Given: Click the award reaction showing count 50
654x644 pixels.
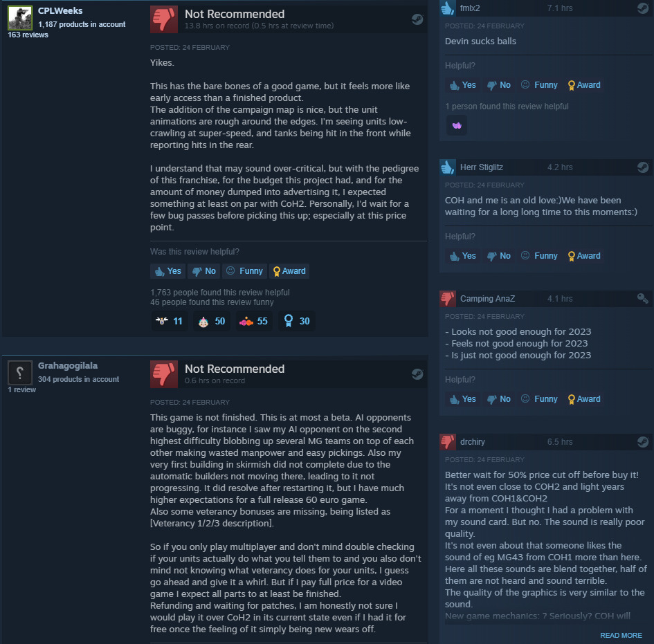Looking at the screenshot, I should click(212, 321).
